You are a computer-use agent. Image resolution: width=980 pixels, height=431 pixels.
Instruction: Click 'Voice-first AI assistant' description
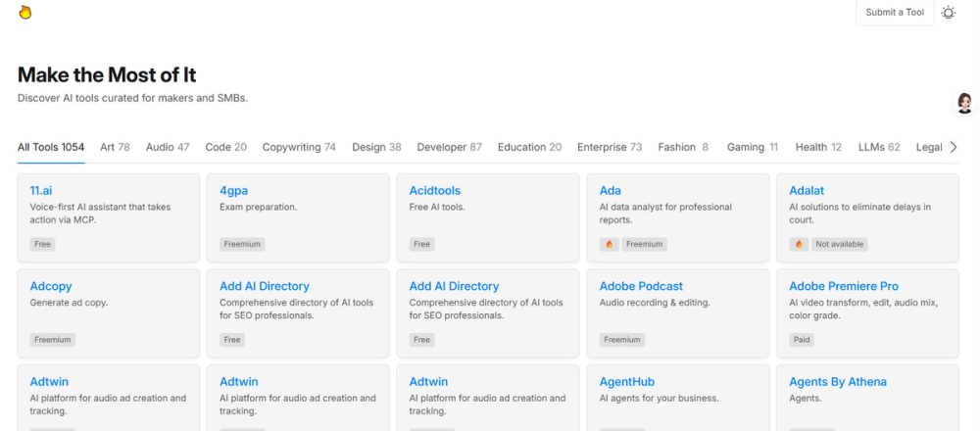point(100,213)
